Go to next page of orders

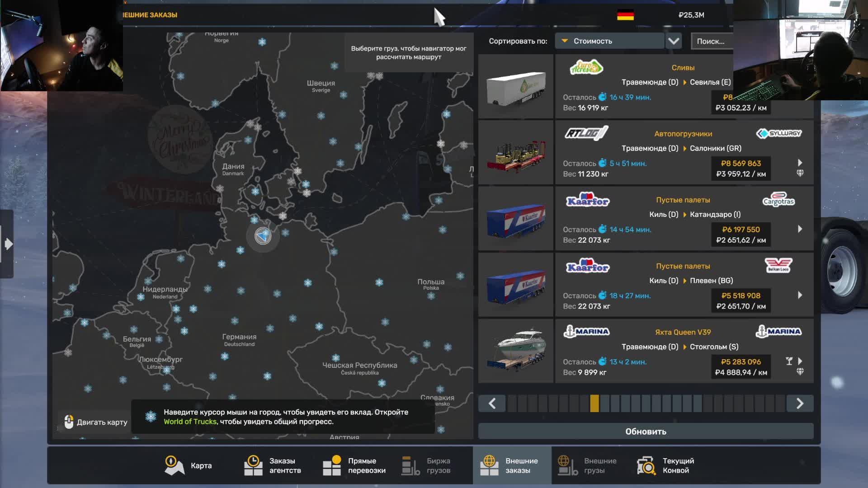tap(799, 404)
